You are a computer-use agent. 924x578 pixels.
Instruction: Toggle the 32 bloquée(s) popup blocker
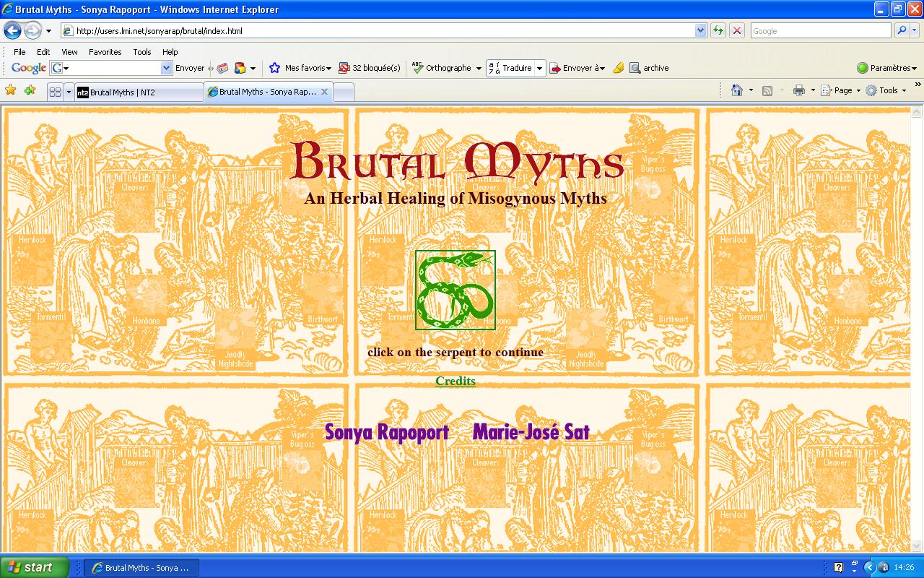[x=369, y=68]
